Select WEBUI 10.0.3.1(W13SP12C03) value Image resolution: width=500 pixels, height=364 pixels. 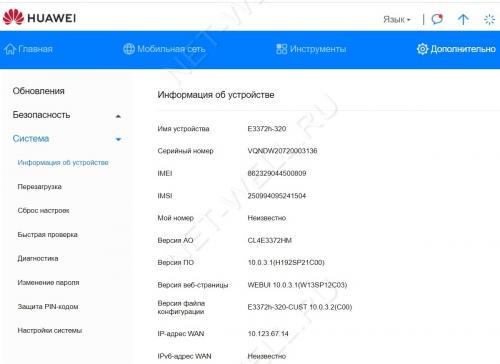pos(297,285)
